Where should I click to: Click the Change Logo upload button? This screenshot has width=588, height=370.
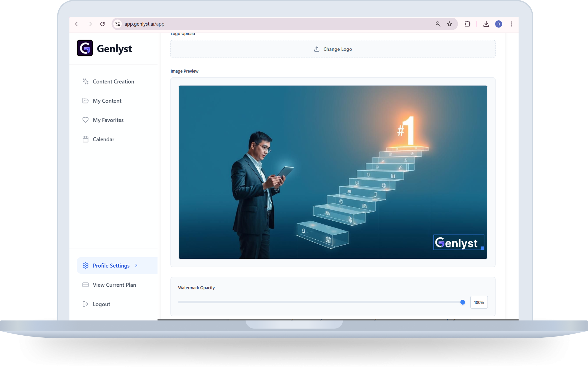pos(333,49)
